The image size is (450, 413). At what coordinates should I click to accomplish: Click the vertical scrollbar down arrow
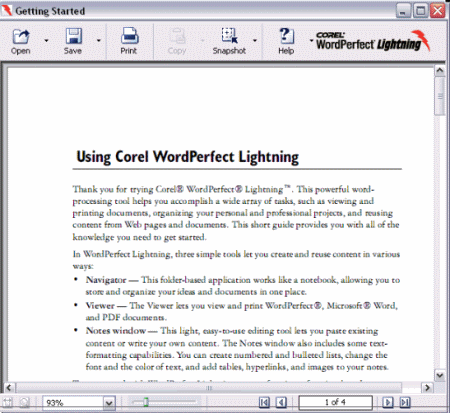440,375
